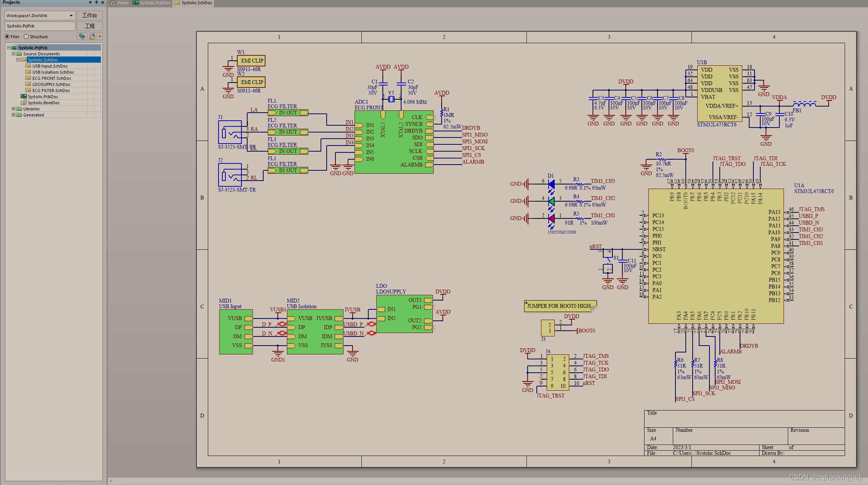Viewport: 868px width, 485px height.
Task: Select the W2 EMI CLIP component
Action: [x=251, y=82]
